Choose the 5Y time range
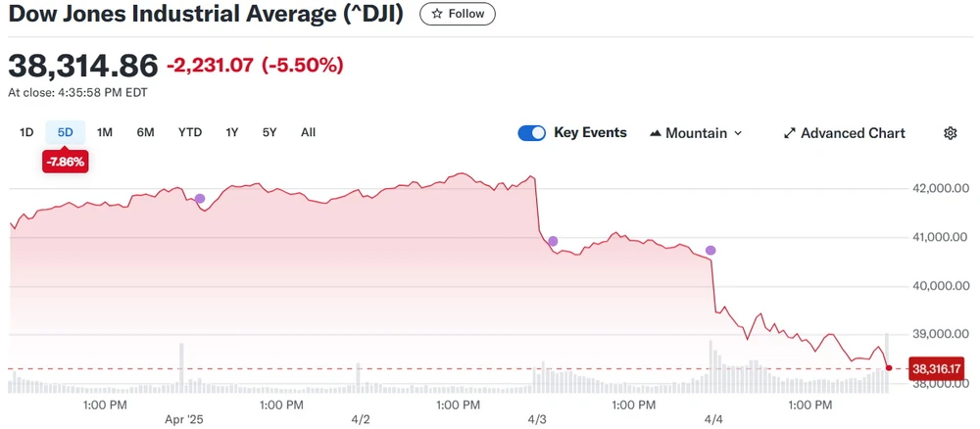The image size is (980, 429). pyautogui.click(x=269, y=132)
